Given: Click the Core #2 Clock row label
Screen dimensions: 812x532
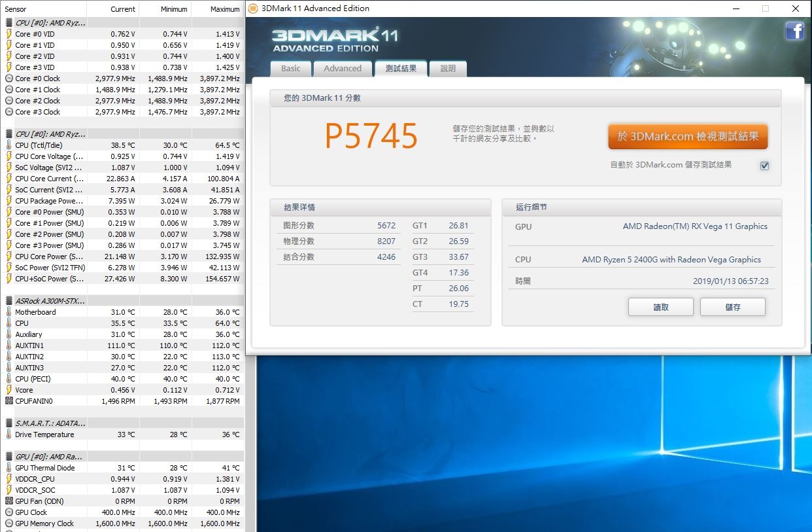Looking at the screenshot, I should coord(37,101).
